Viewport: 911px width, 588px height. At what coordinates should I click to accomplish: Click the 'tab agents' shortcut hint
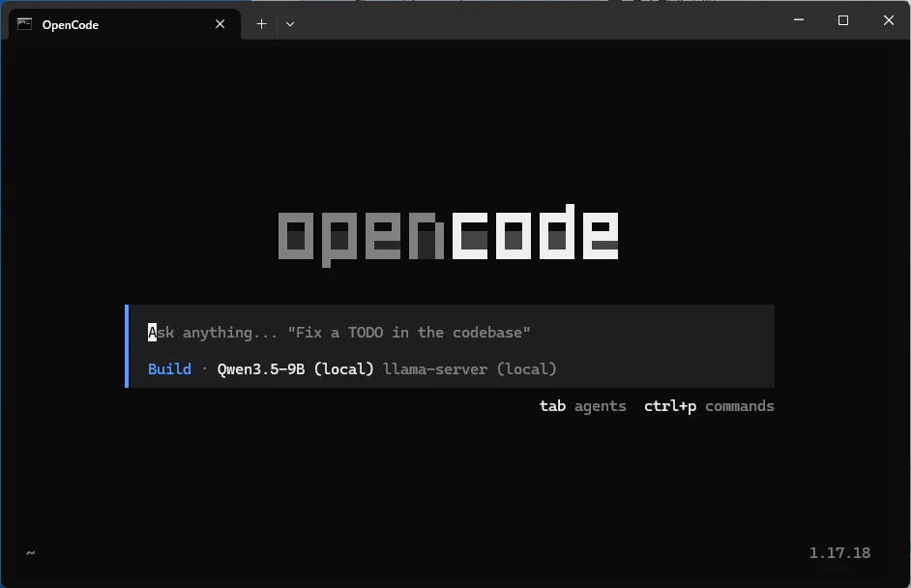point(583,405)
